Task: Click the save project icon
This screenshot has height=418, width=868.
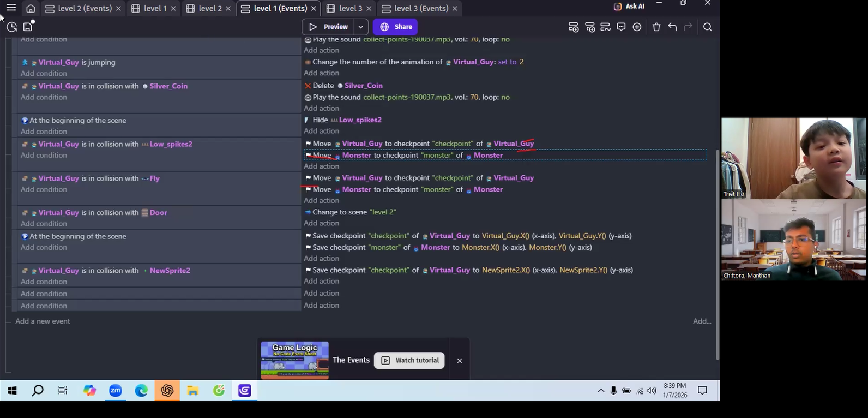Action: point(28,27)
